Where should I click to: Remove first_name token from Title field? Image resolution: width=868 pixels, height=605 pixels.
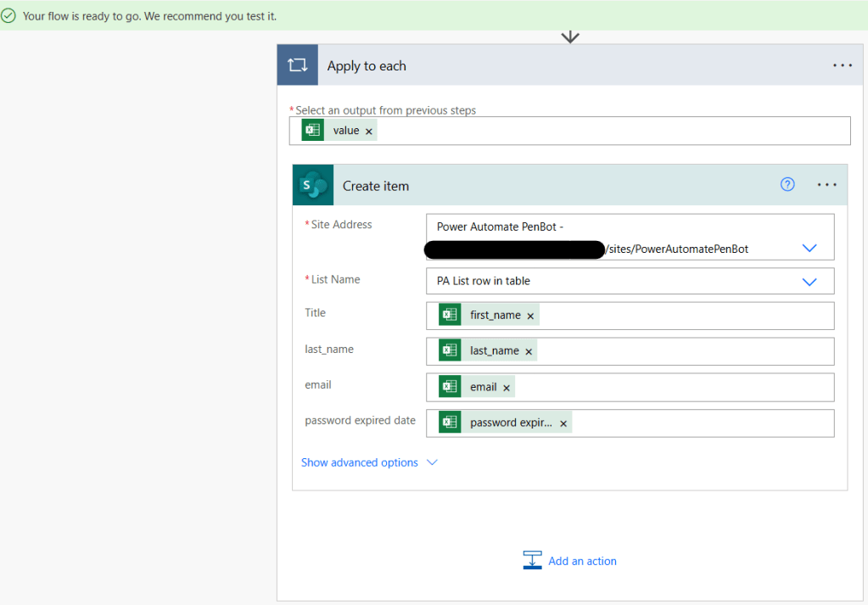click(x=530, y=316)
